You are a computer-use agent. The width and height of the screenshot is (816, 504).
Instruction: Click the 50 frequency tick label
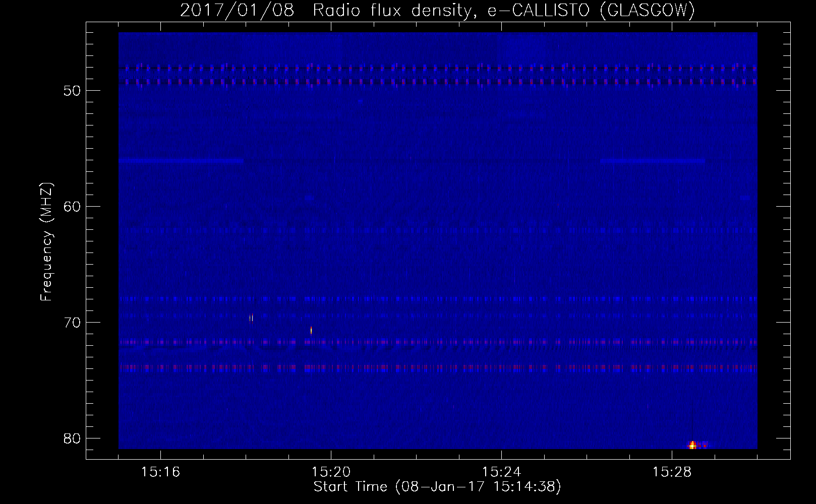click(x=73, y=91)
